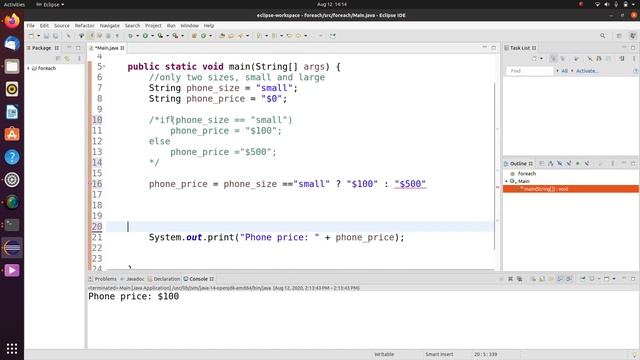
Task: Select the Outline tab
Action: point(518,164)
